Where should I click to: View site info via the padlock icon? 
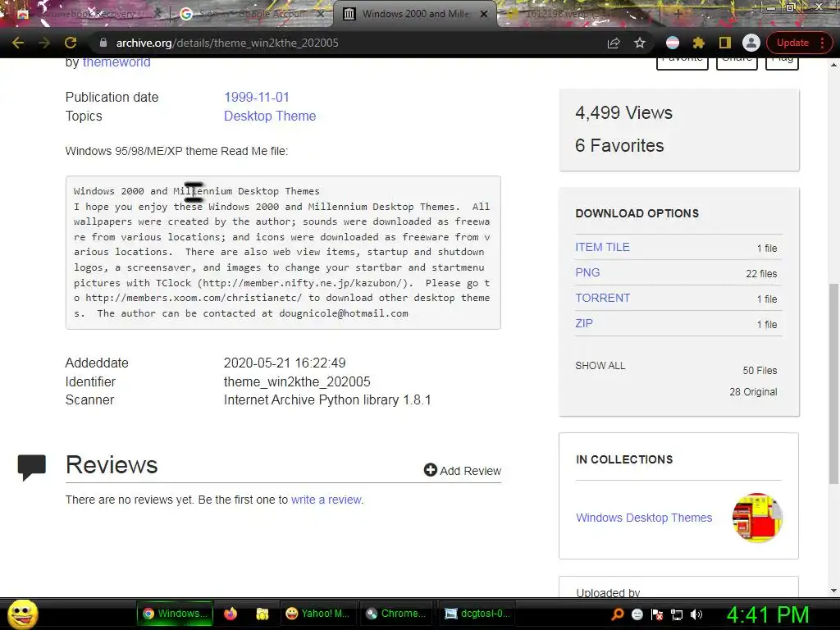click(103, 43)
